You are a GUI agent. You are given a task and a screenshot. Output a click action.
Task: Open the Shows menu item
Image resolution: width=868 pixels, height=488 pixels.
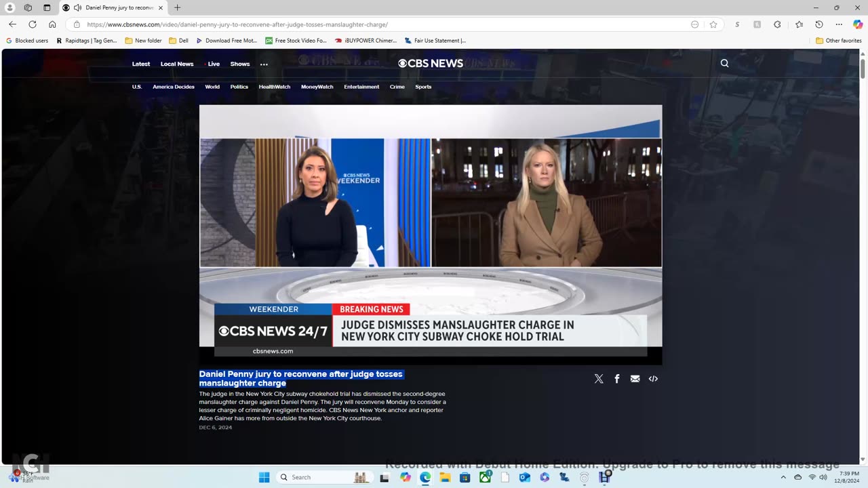[x=240, y=64]
